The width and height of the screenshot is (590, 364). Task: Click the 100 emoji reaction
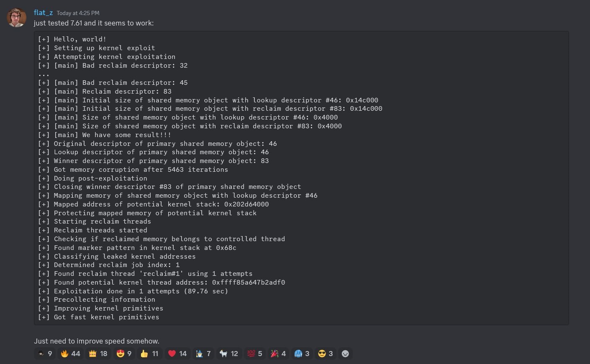[255, 354]
